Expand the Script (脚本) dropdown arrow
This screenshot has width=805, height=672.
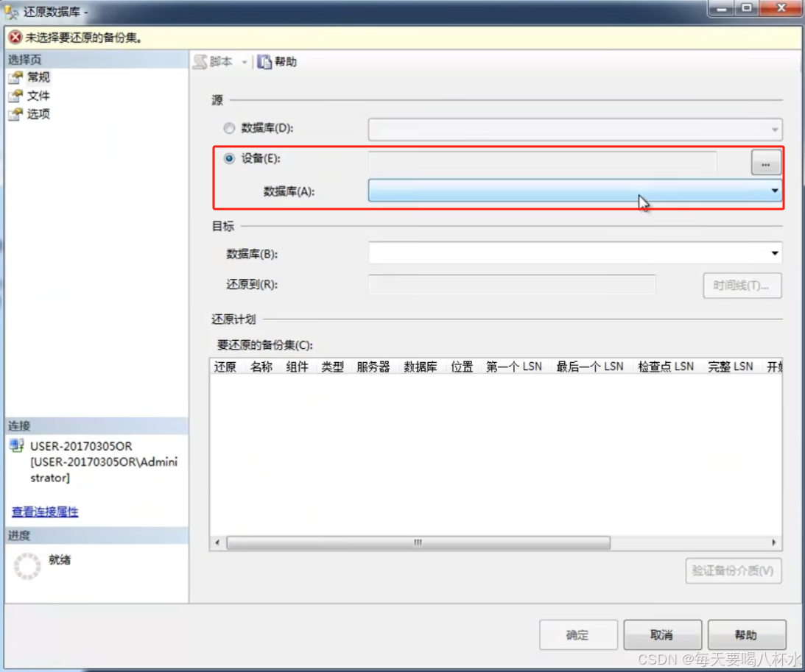pos(245,62)
